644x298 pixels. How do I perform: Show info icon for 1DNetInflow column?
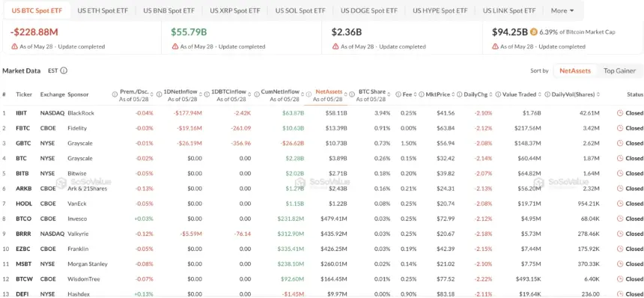[160, 94]
